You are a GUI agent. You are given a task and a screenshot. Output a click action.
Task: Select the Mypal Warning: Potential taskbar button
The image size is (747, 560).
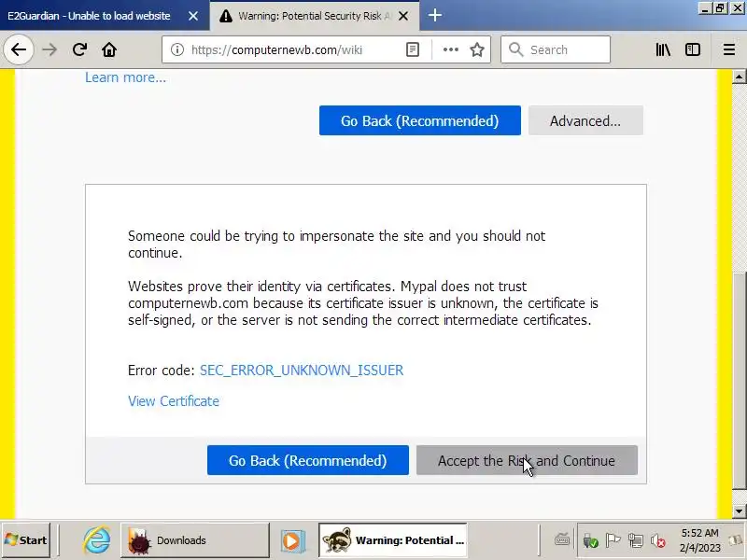coord(392,540)
